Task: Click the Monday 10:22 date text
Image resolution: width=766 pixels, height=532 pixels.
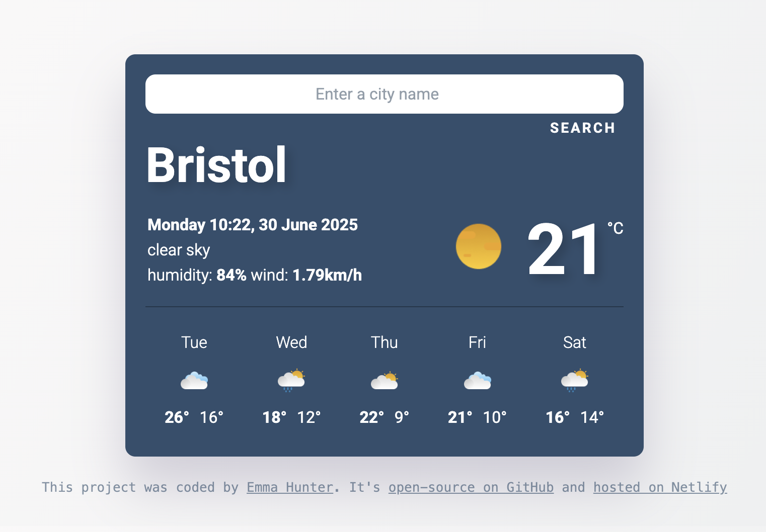Action: point(252,225)
